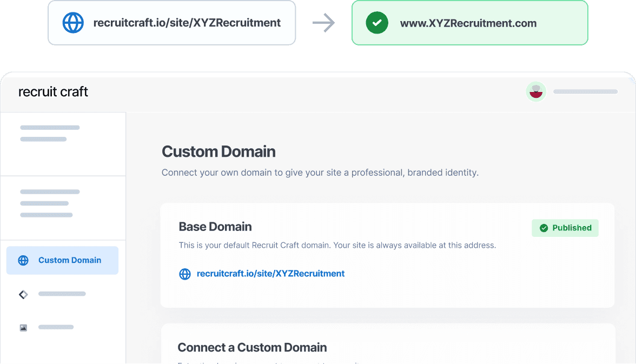Click the checkmark icon in the Published badge
This screenshot has height=364, width=636.
(544, 228)
